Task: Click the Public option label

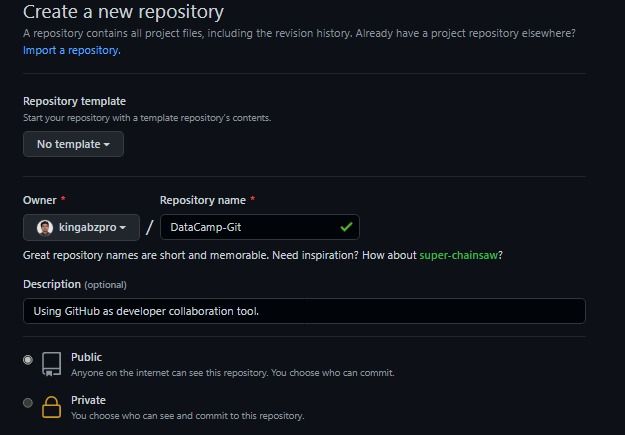Action: tap(86, 357)
